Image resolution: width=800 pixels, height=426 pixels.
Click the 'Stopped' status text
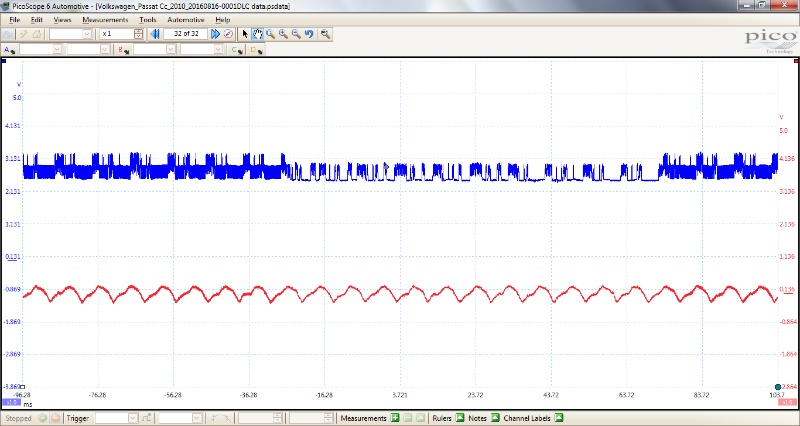coord(19,418)
